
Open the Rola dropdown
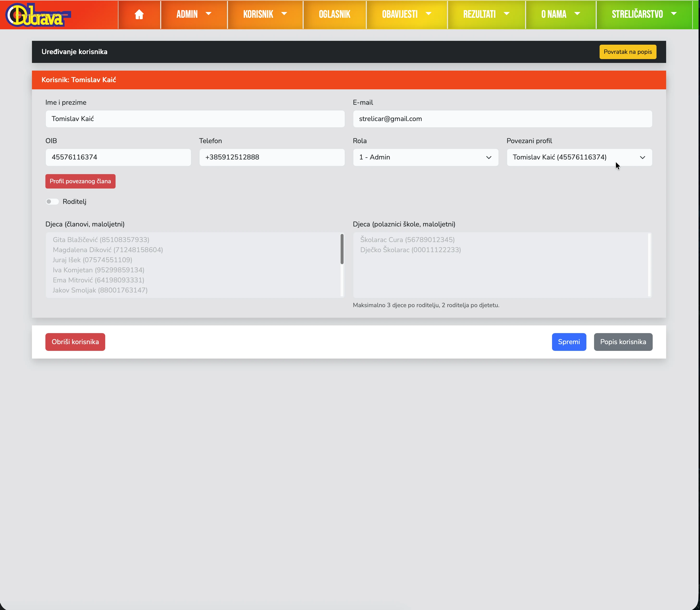[x=425, y=157]
